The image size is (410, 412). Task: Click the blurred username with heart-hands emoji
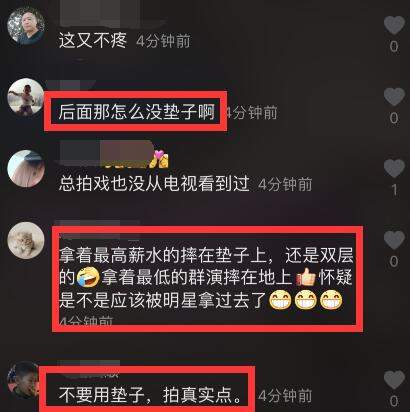tap(113, 154)
